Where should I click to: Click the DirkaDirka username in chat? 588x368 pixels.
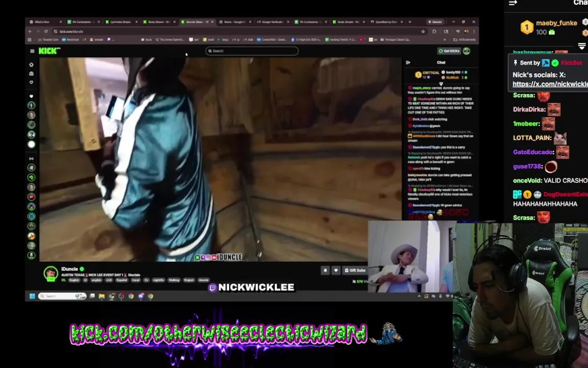[529, 109]
